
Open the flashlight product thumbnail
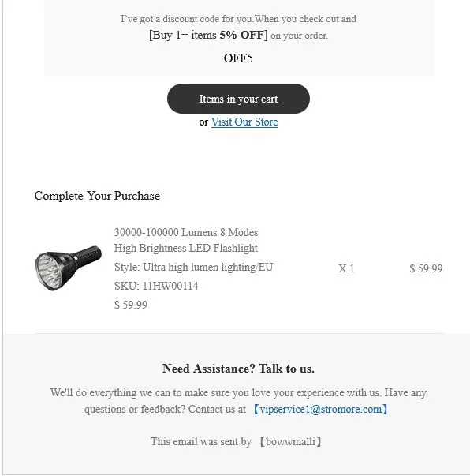point(69,268)
